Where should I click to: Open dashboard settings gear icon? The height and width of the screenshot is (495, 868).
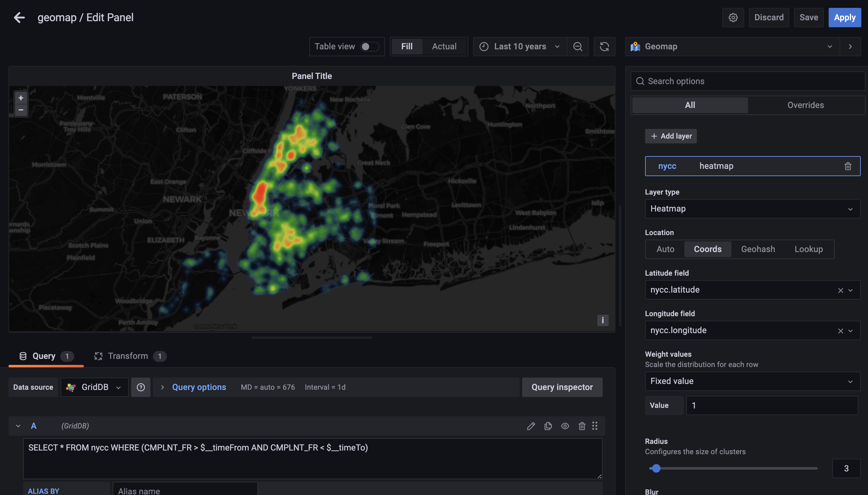click(733, 17)
